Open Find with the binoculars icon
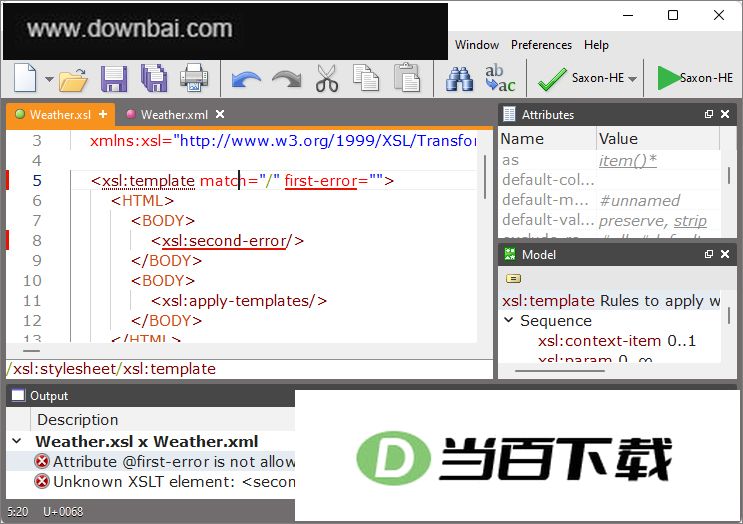 click(459, 79)
